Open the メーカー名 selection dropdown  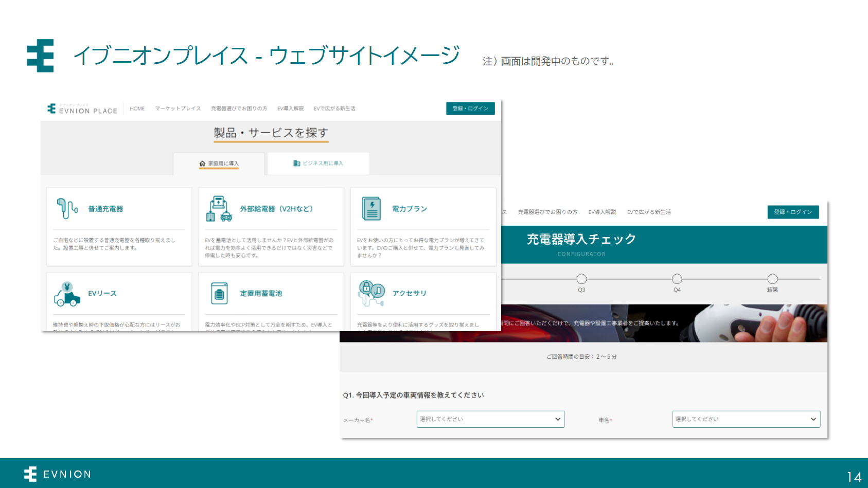point(490,419)
